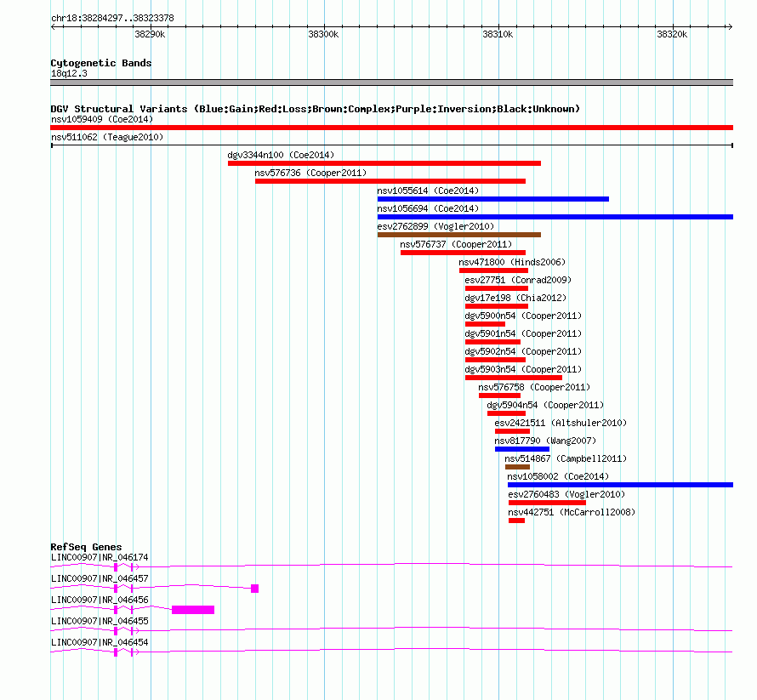Open dgv17e198 (Chia2012) variant label

coord(515,298)
